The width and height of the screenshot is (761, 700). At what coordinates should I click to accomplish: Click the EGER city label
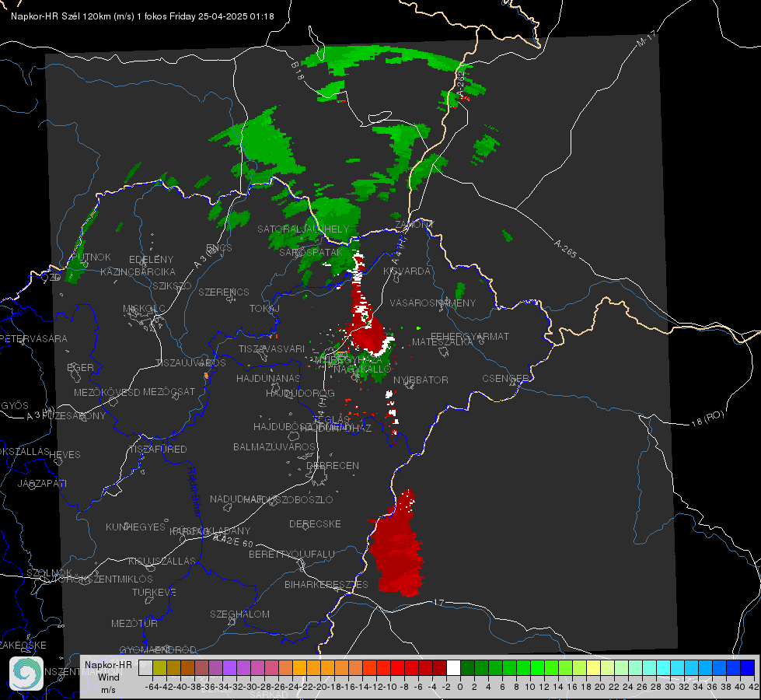80,367
